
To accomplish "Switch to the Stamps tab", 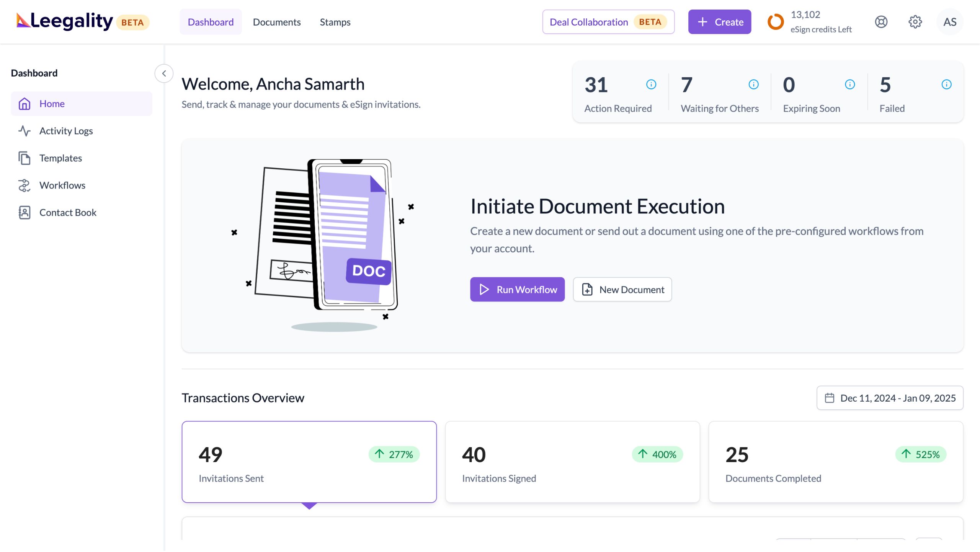I will point(335,22).
